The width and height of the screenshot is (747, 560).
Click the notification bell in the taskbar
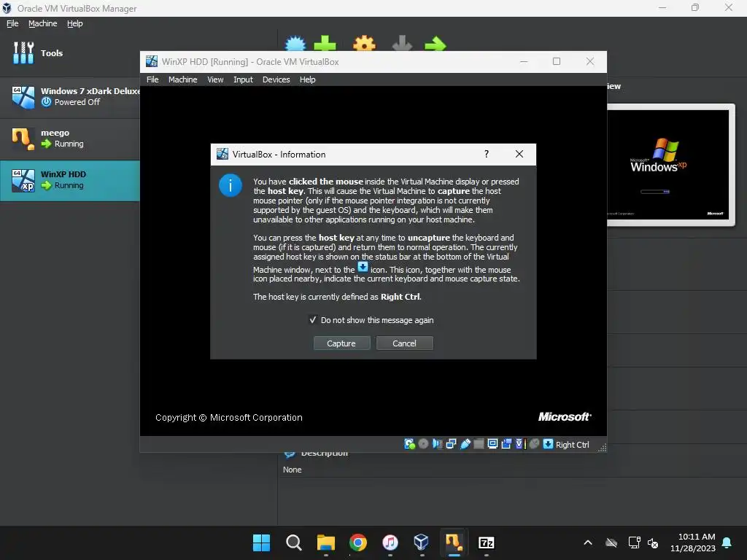727,542
